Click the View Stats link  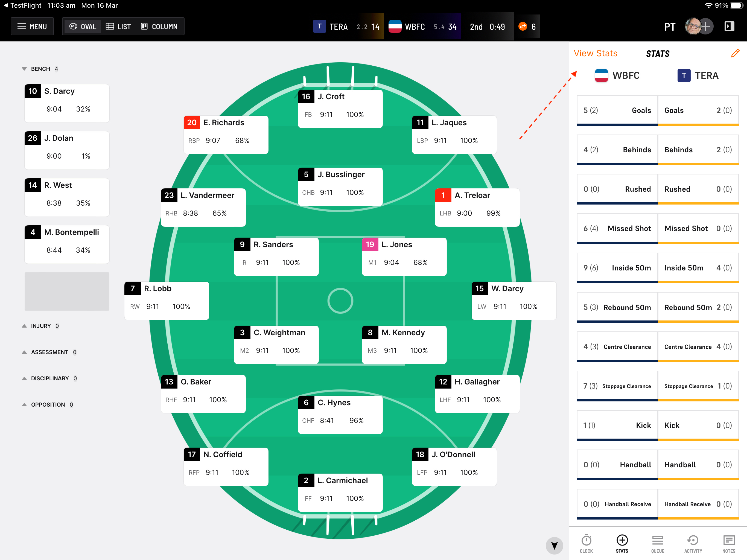(595, 53)
